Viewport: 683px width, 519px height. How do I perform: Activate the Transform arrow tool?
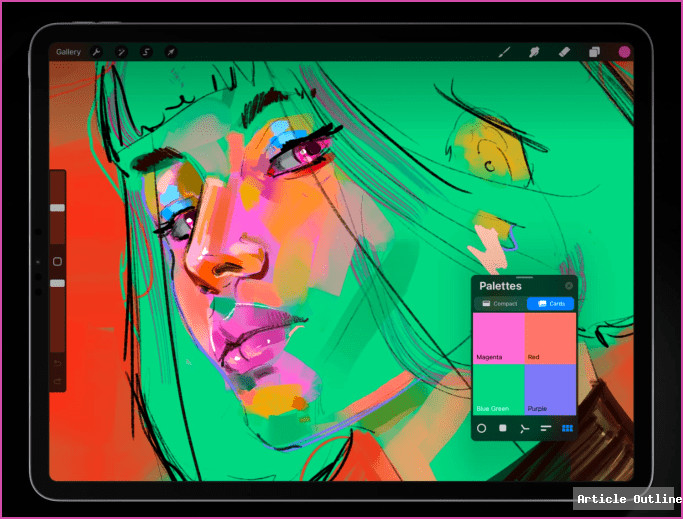171,52
